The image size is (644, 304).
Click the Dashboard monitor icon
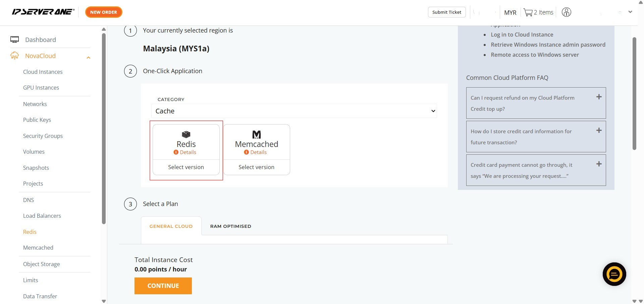click(x=14, y=40)
